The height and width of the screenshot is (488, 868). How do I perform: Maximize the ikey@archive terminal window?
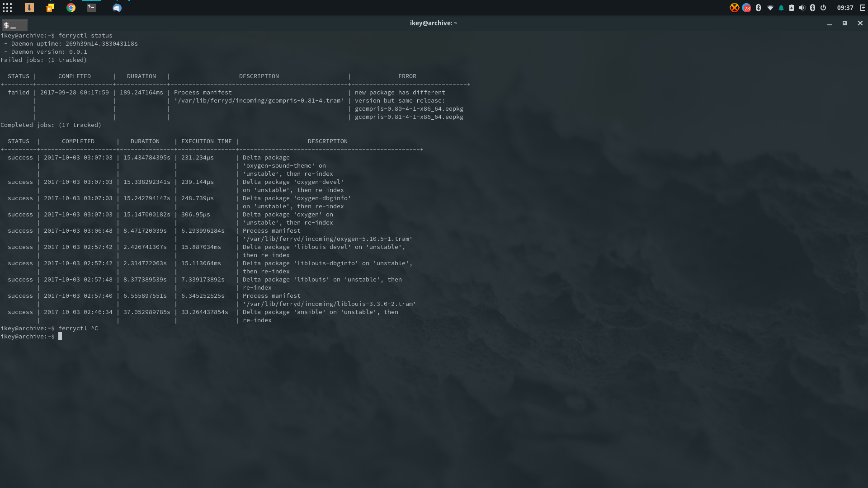pyautogui.click(x=844, y=23)
